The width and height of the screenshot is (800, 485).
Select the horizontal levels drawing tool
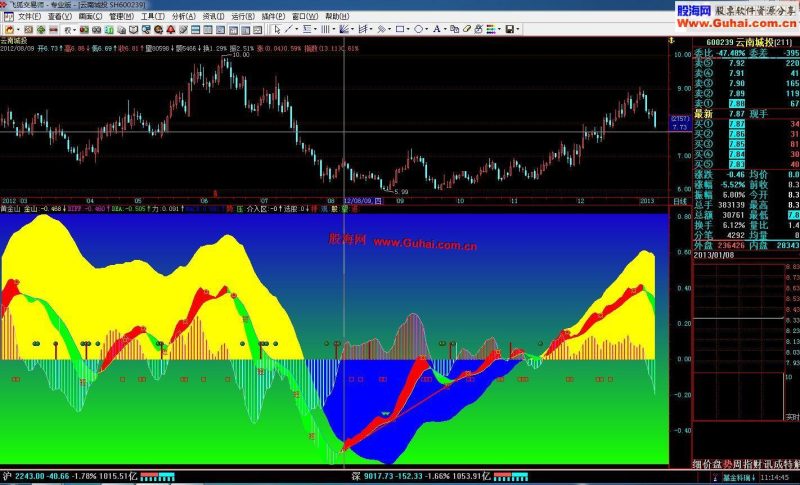[x=307, y=30]
